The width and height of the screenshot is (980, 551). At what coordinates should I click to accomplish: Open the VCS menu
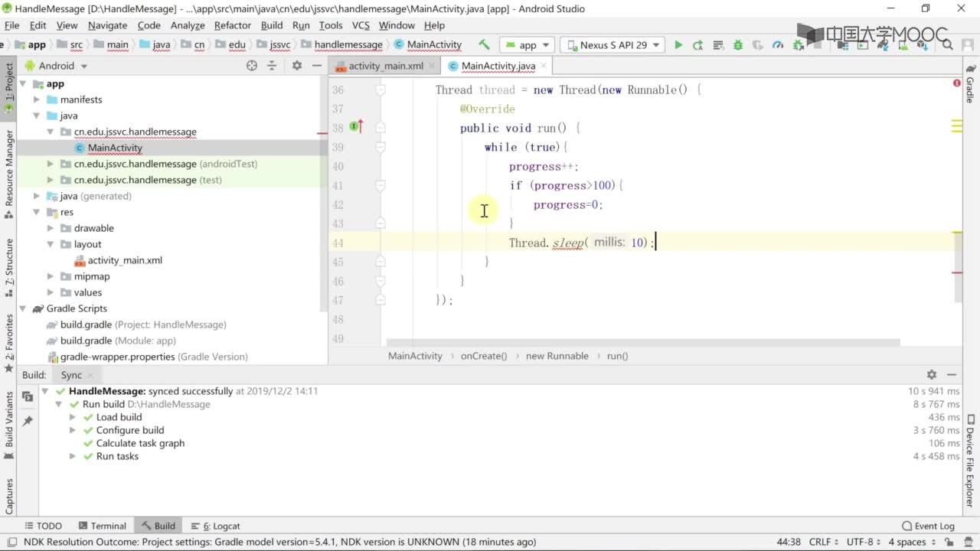tap(361, 25)
